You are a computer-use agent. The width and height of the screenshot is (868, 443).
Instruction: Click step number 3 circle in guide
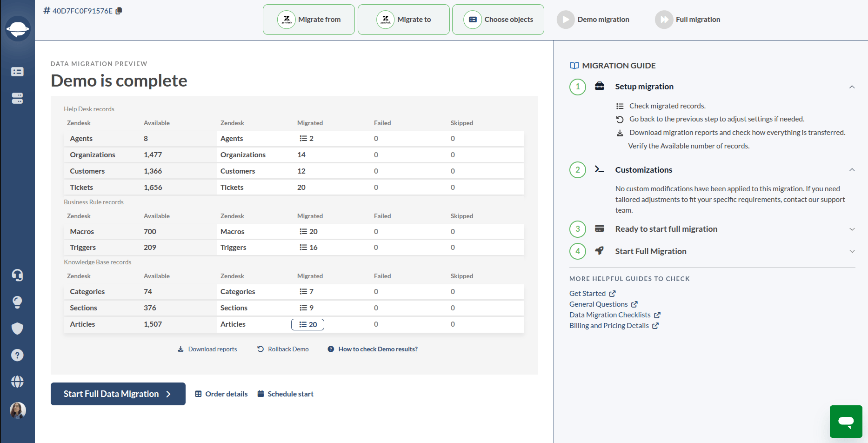coord(578,229)
